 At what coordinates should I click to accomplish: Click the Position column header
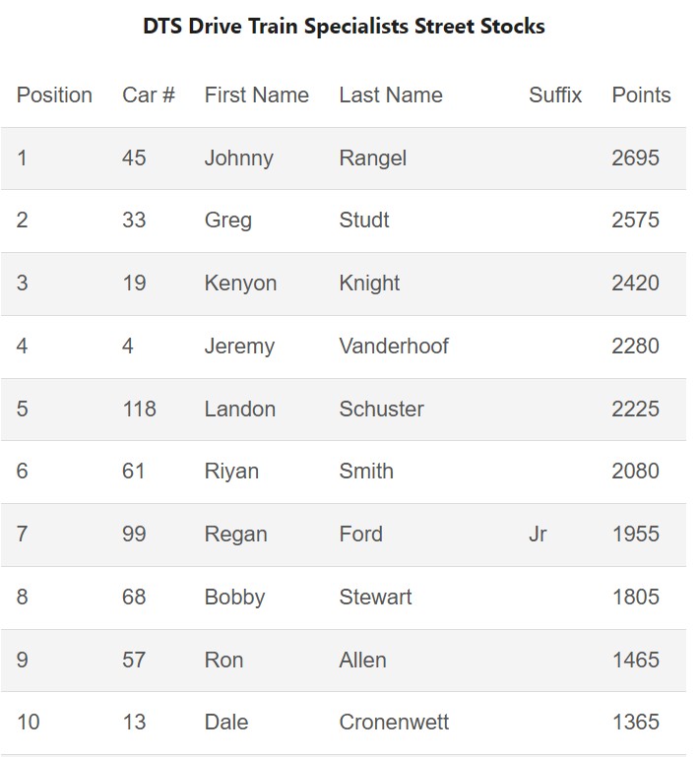click(54, 95)
